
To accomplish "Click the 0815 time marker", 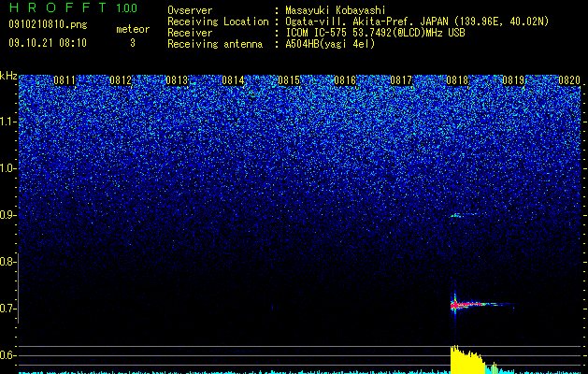I will (x=289, y=80).
